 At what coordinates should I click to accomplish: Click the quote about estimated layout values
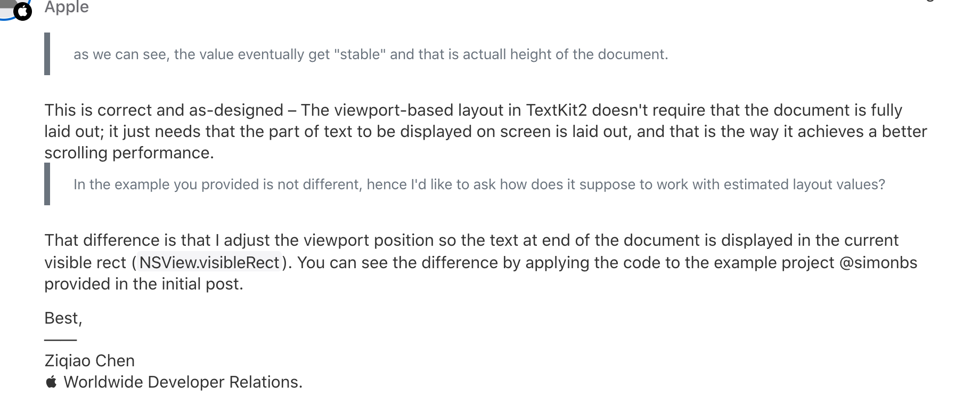click(x=479, y=184)
